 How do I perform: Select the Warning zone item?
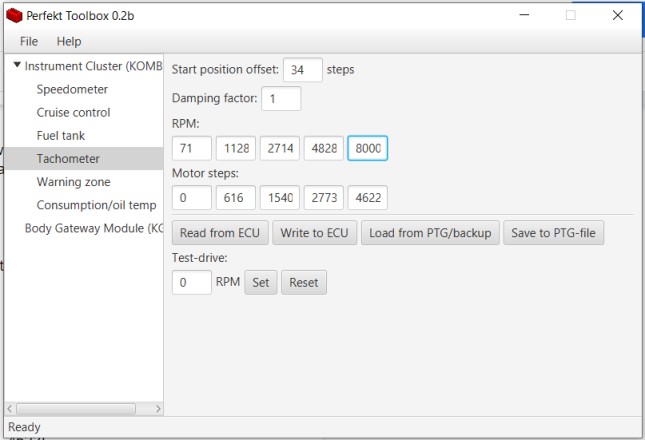click(x=73, y=182)
